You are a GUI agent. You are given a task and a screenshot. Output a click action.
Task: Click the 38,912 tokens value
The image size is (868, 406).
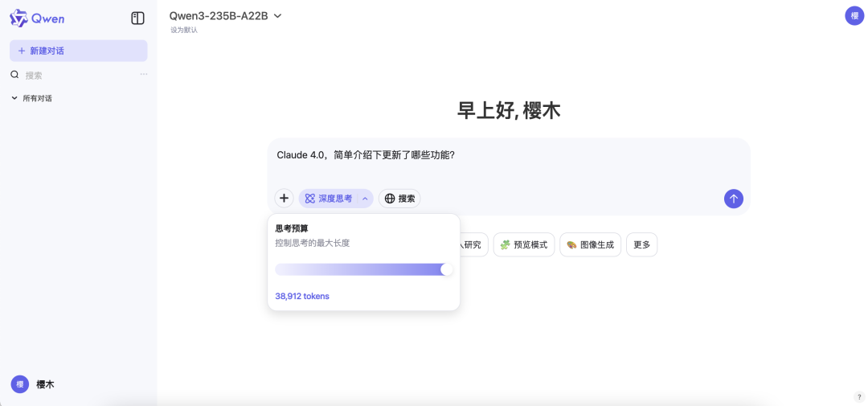tap(302, 297)
